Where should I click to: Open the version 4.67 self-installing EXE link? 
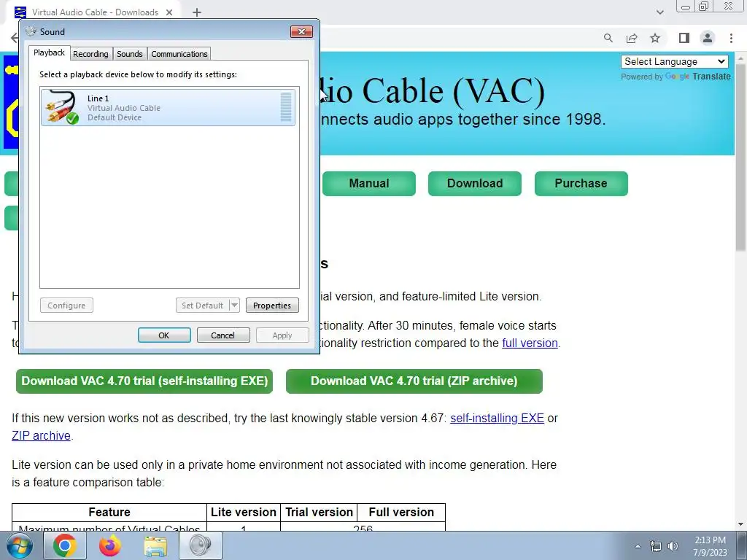pyautogui.click(x=497, y=418)
